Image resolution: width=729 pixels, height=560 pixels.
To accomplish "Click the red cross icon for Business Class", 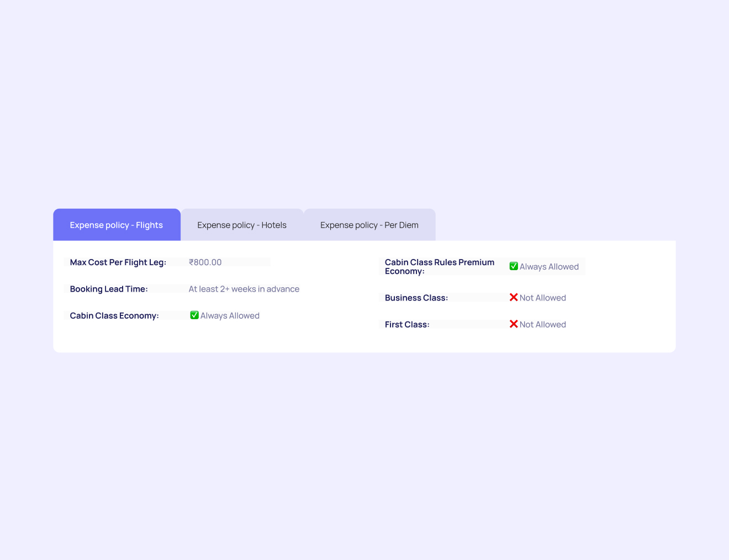I will pyautogui.click(x=514, y=297).
